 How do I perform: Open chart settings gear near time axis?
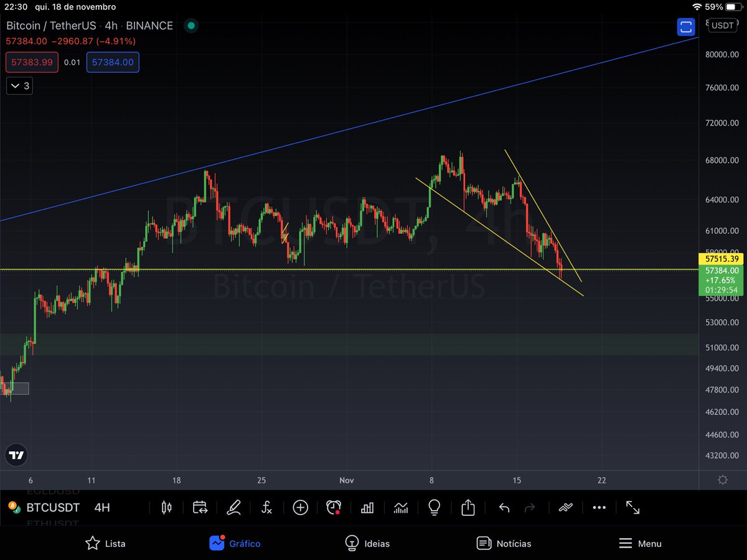(723, 480)
